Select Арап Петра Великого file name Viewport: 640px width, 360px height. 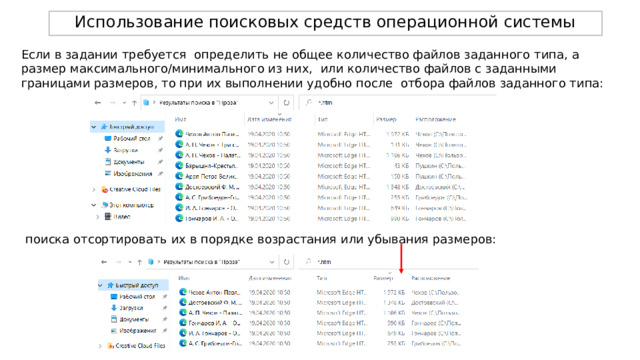[x=211, y=176]
